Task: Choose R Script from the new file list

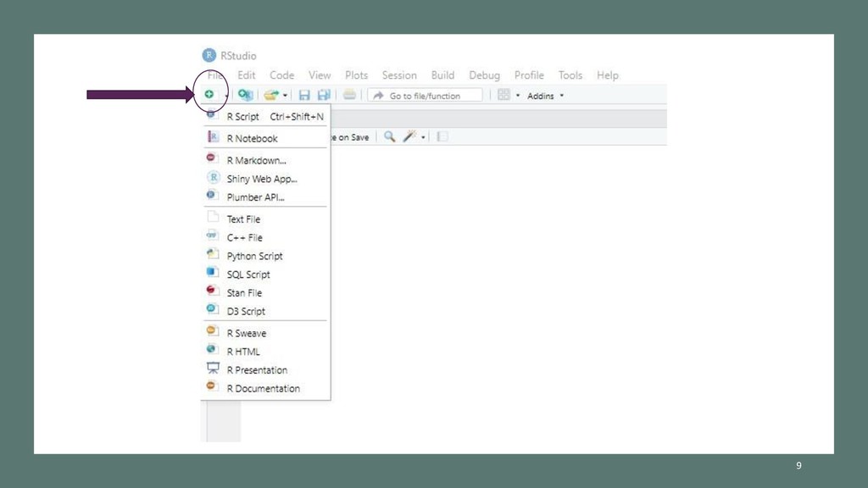Action: (266, 117)
